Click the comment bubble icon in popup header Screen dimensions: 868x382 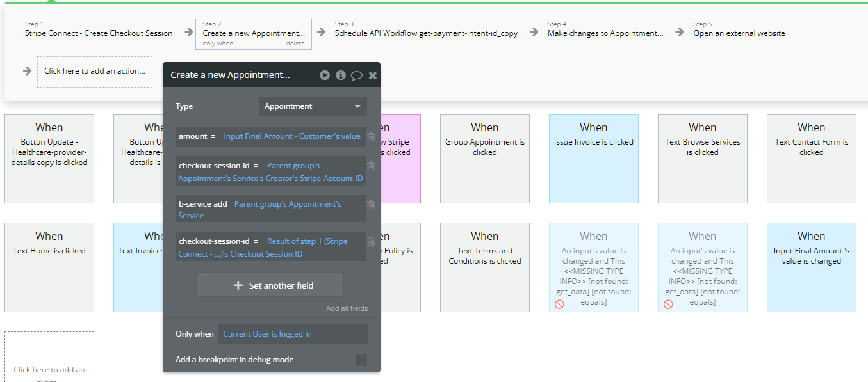coord(357,76)
